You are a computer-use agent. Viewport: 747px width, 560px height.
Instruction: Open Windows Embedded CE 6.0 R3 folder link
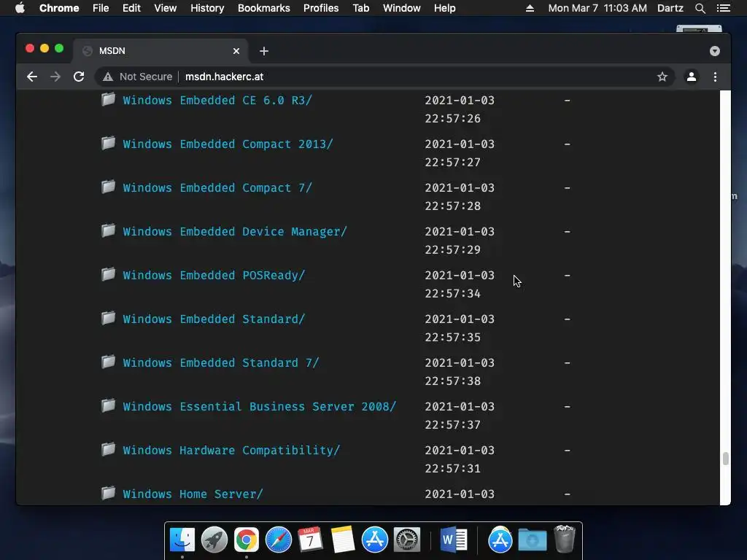coord(217,101)
